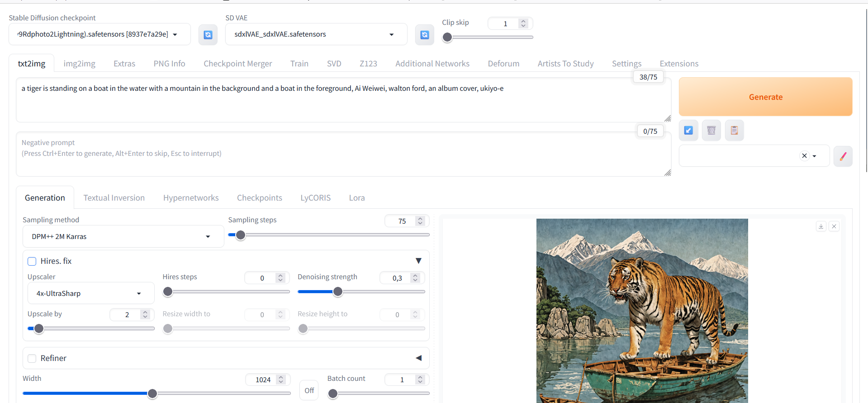
Task: Open the Settings tab
Action: [x=627, y=64]
